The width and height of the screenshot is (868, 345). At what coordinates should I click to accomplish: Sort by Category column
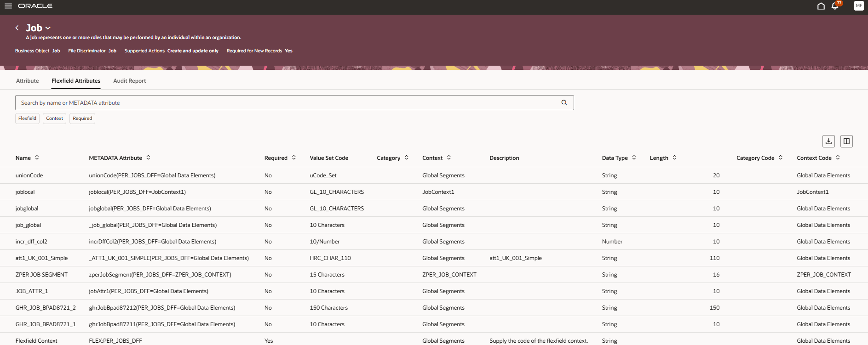[x=407, y=158]
